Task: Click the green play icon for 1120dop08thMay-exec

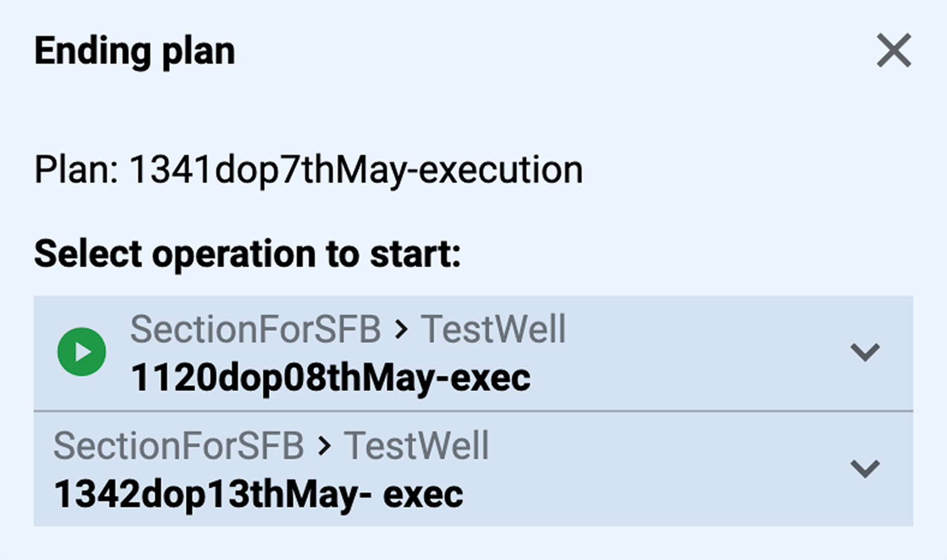Action: [x=82, y=352]
